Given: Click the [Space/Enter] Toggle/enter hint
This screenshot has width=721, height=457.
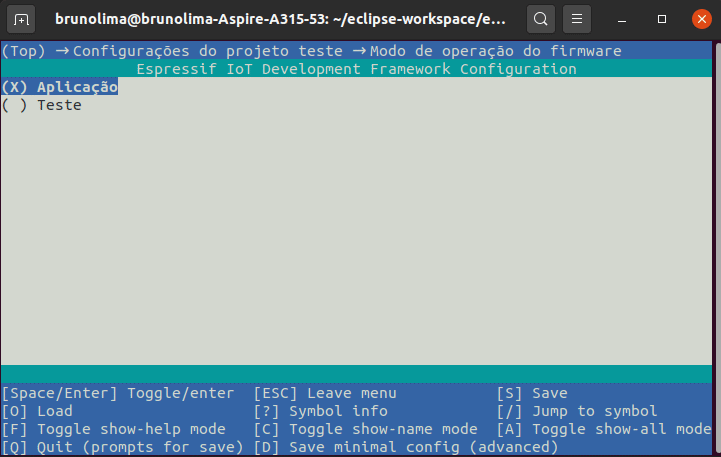Looking at the screenshot, I should click(x=118, y=393).
